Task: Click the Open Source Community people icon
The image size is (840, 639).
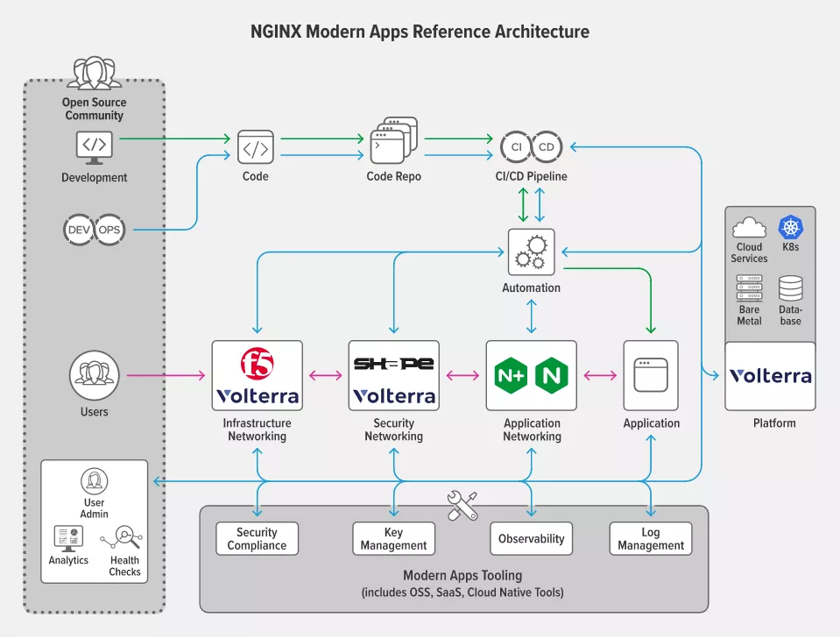Action: 95,73
